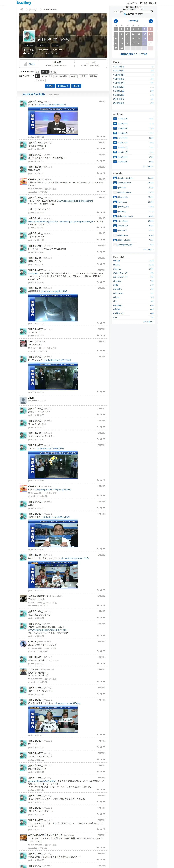Open hashtag #Togetter
Viewport: 174px width, 868px height.
[117, 269]
